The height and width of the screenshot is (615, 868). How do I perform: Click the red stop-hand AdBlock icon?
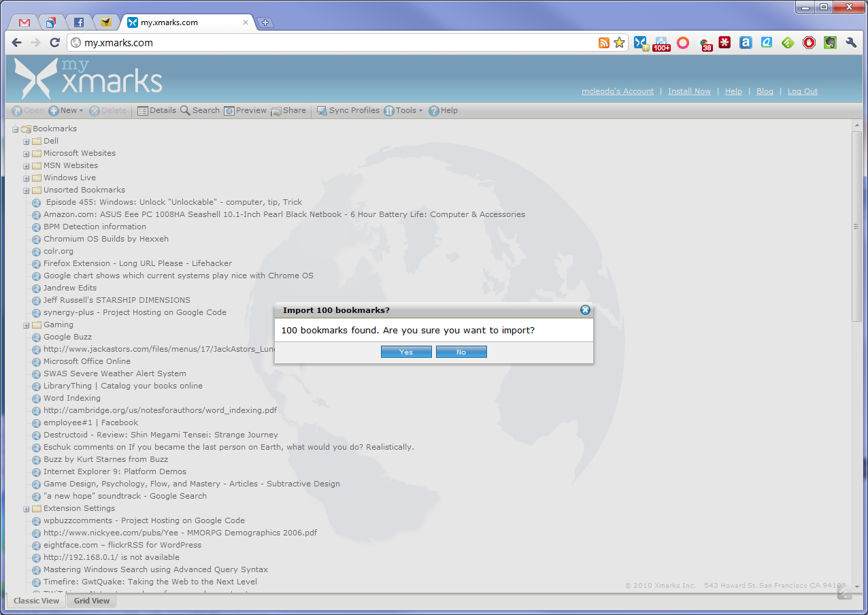(809, 43)
